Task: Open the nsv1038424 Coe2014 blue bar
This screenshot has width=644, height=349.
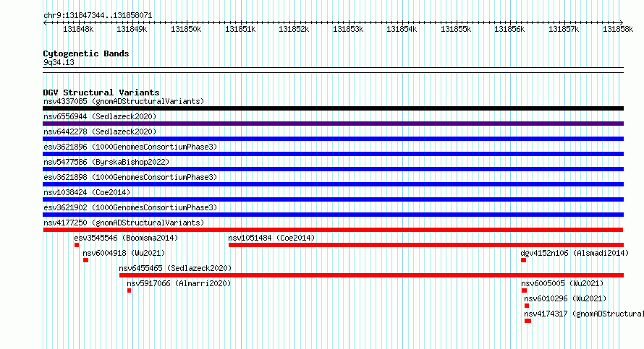Action: [333, 199]
